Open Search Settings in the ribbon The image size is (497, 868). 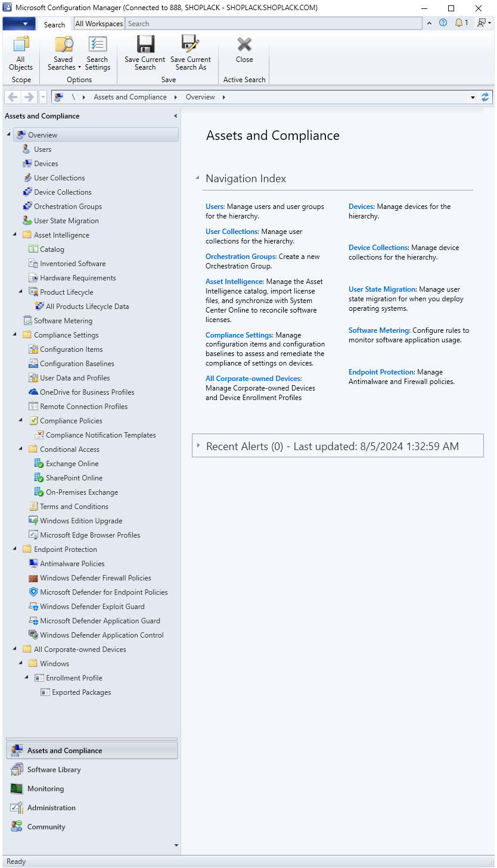click(97, 54)
